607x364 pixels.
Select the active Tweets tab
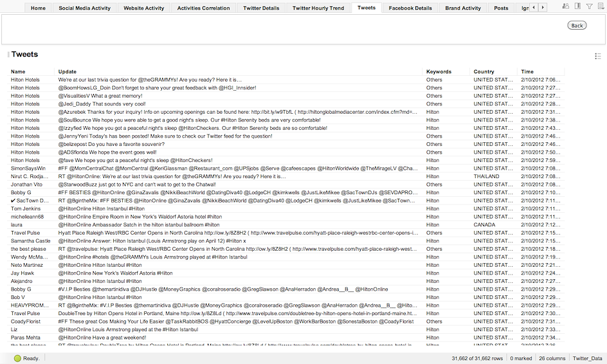[367, 8]
